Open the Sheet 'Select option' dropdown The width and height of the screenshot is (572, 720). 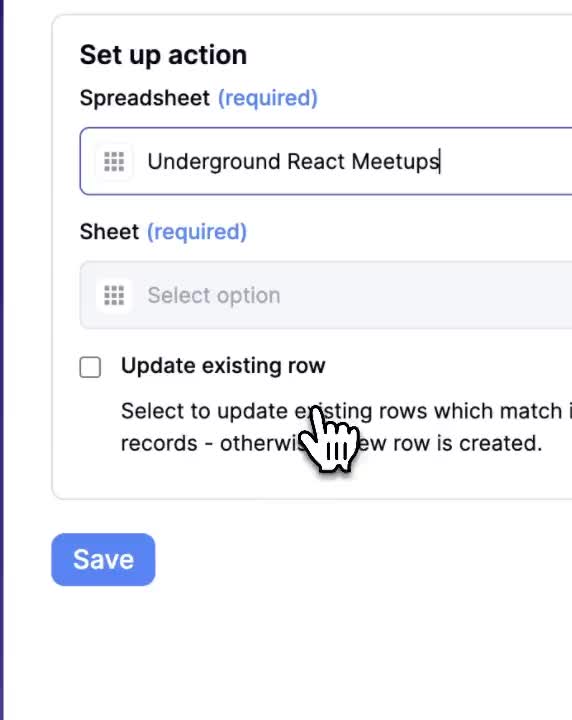click(326, 295)
